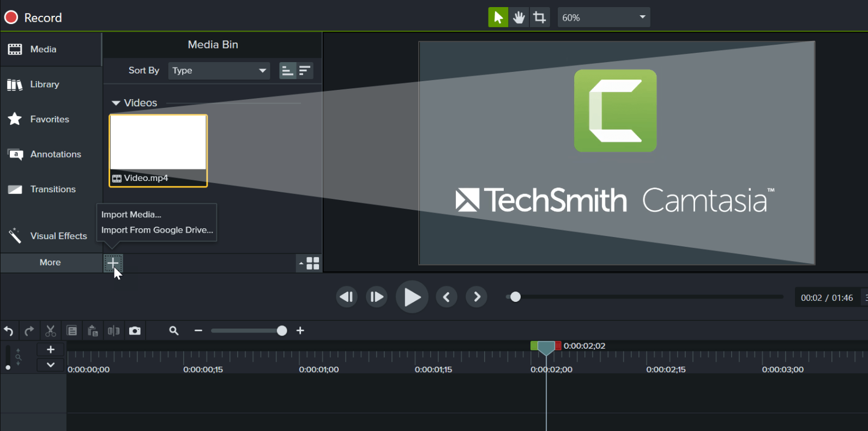Choose Import From Google Drive...
The image size is (868, 431).
point(157,230)
